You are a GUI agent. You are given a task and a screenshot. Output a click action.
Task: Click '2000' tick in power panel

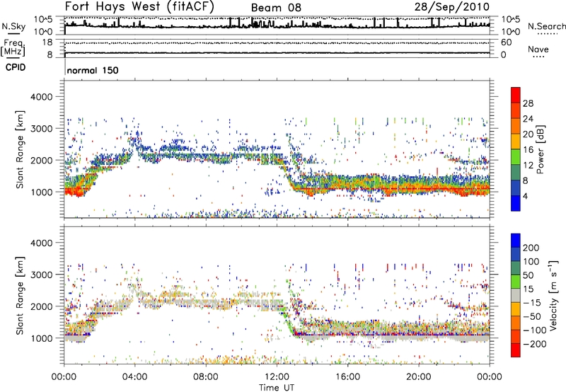pos(42,160)
